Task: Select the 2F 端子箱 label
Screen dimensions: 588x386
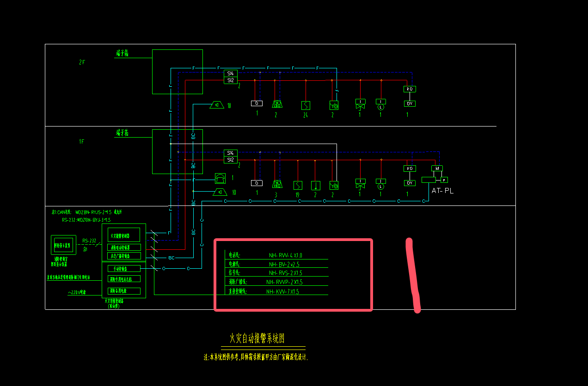Action: tap(122, 54)
